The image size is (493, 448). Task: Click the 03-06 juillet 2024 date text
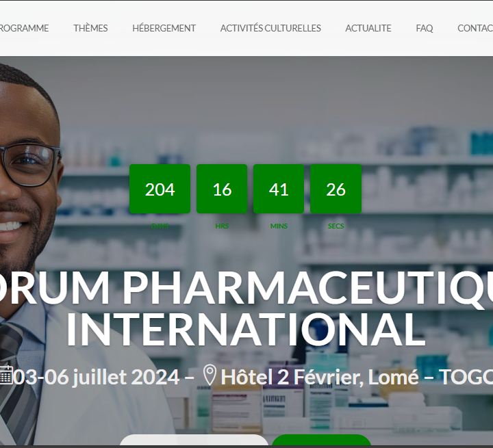[x=97, y=376]
